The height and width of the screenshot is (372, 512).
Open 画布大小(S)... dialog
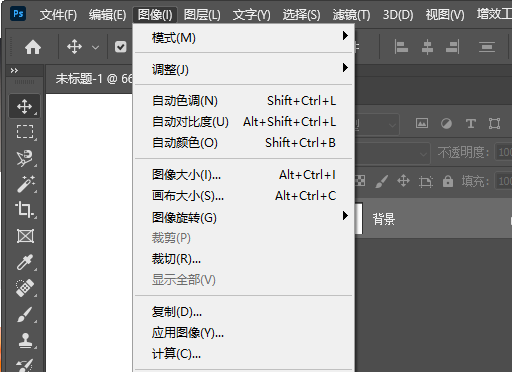pyautogui.click(x=244, y=196)
